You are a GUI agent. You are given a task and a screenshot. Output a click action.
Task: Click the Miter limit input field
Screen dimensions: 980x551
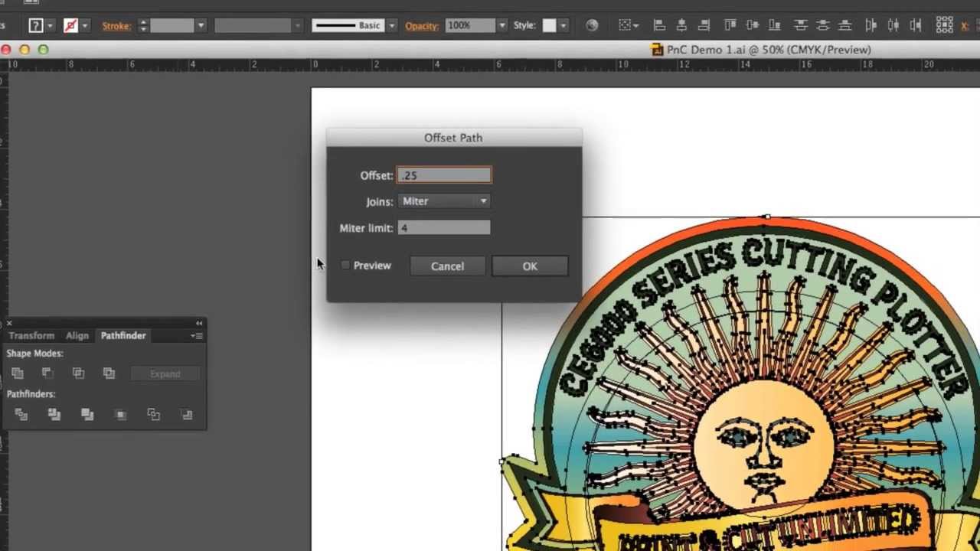pyautogui.click(x=444, y=228)
